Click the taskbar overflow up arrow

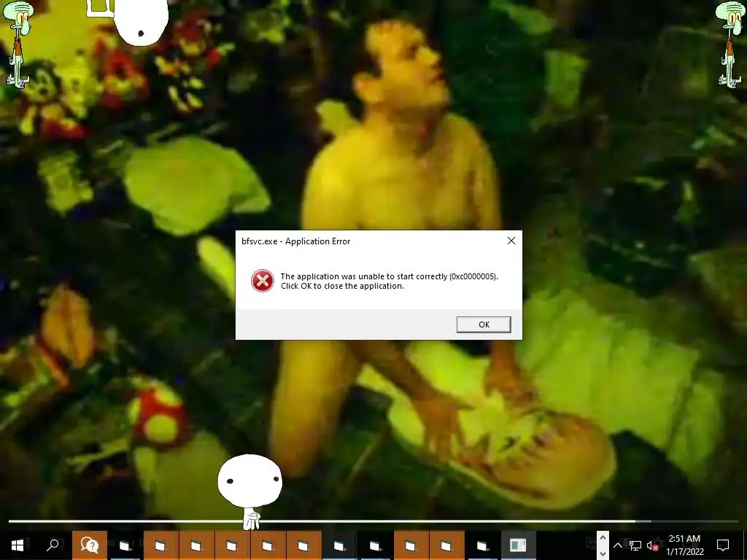point(603,538)
